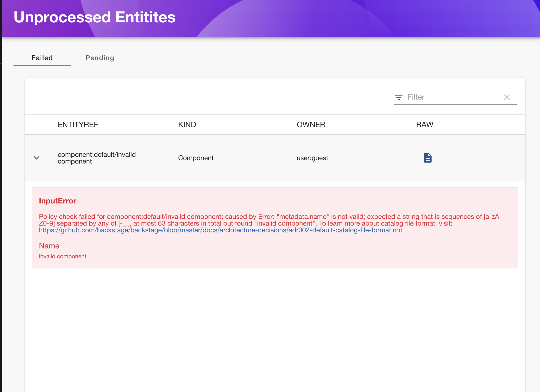Select the Failed tab
This screenshot has height=392, width=540.
(42, 58)
